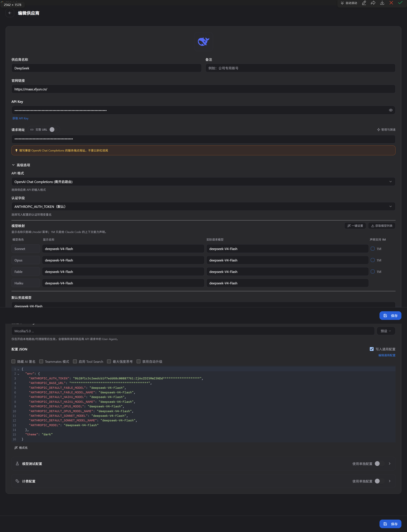This screenshot has height=532, width=407.
Task: Click the Opus 显示名称 field
Action: click(123, 260)
